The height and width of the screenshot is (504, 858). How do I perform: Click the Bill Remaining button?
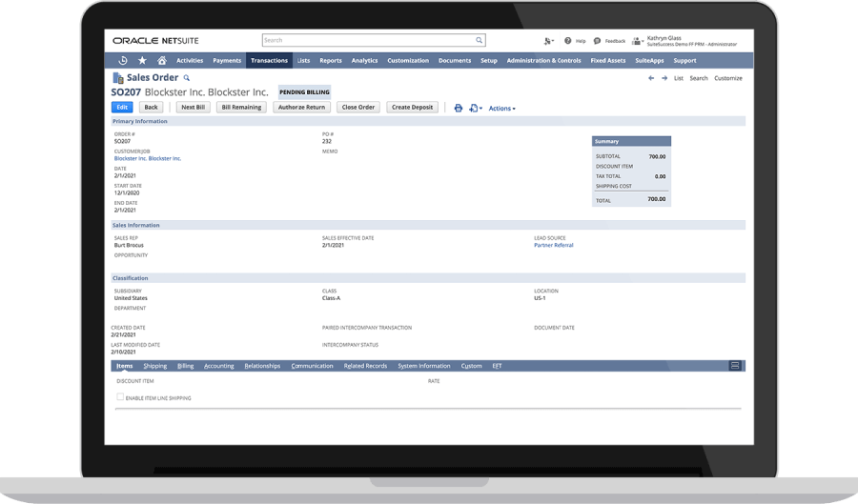coord(241,107)
